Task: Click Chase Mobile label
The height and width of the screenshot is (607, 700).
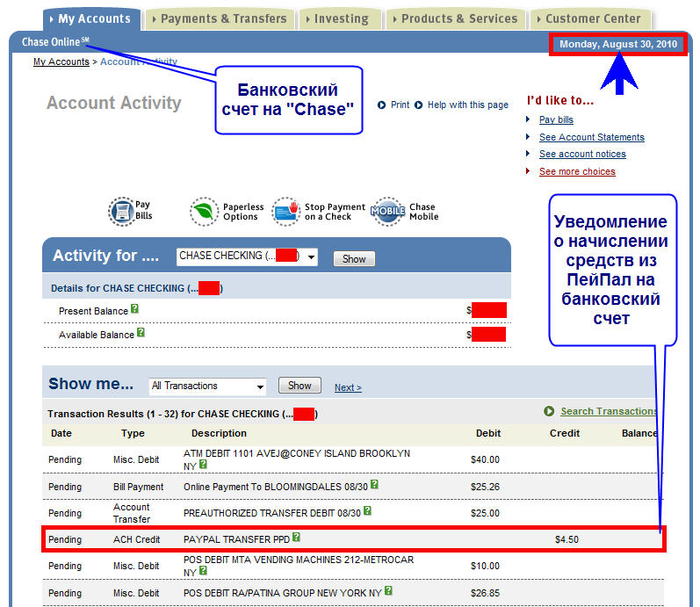Action: pyautogui.click(x=423, y=212)
